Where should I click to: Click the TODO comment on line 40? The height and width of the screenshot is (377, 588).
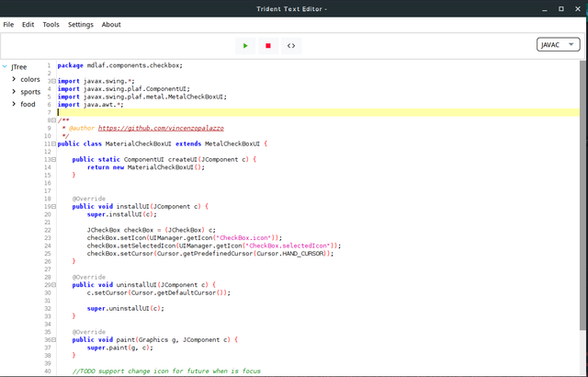166,371
